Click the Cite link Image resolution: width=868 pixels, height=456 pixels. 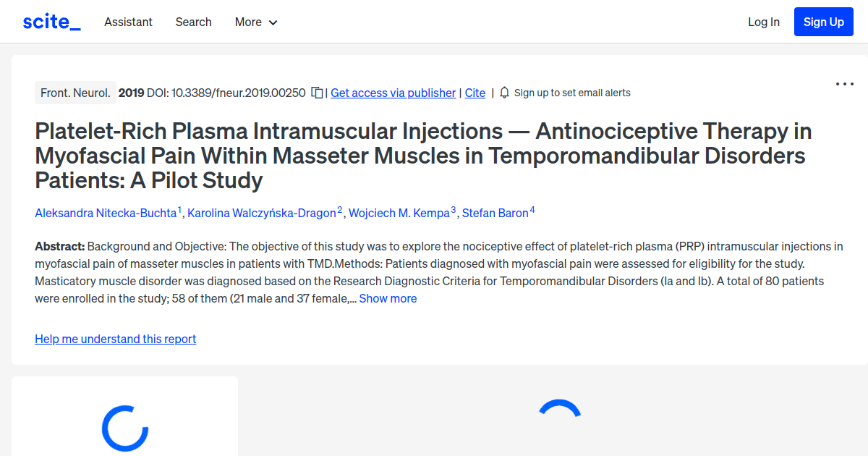[x=475, y=93]
